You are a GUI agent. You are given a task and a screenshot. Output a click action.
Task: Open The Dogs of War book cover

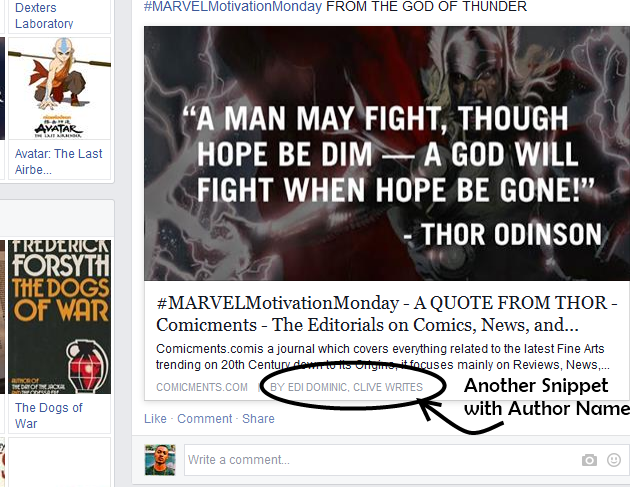click(x=59, y=317)
